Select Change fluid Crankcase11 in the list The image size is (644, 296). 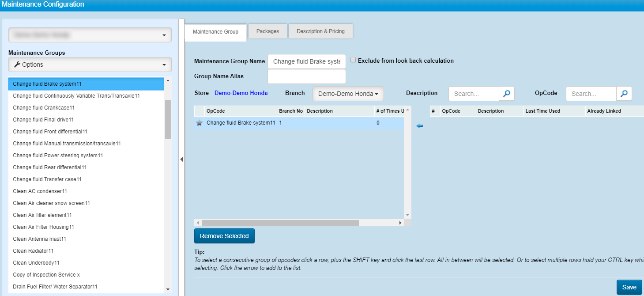(44, 108)
